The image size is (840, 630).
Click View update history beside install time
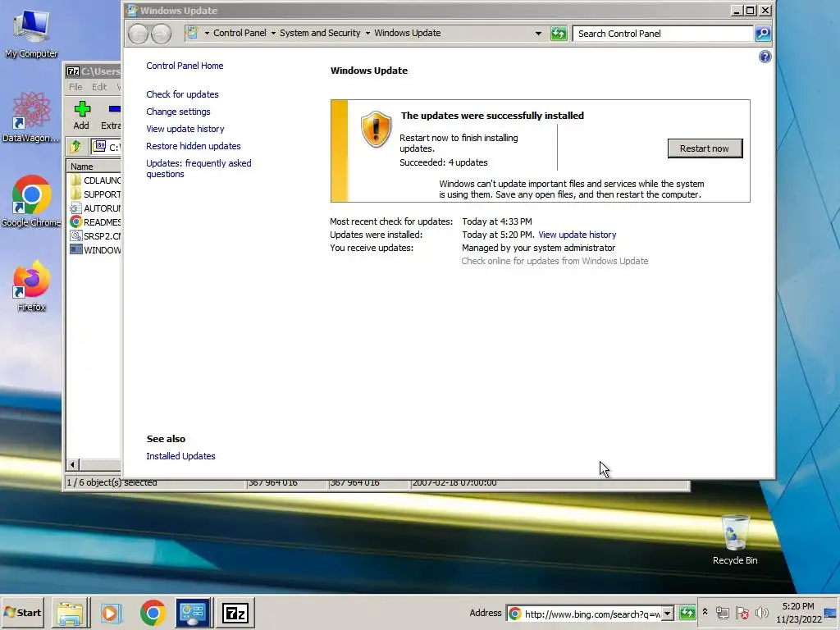[x=577, y=235]
